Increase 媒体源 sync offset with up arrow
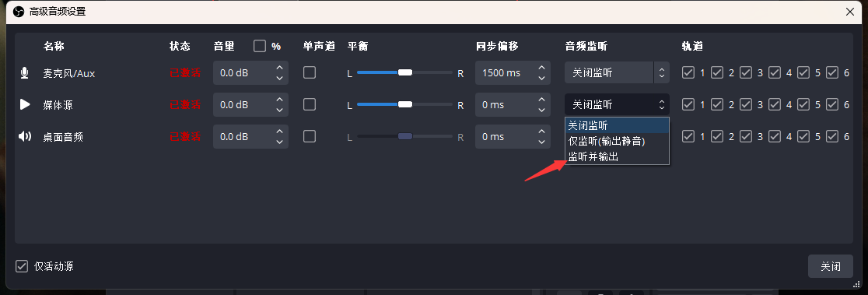Image resolution: width=868 pixels, height=295 pixels. click(541, 100)
